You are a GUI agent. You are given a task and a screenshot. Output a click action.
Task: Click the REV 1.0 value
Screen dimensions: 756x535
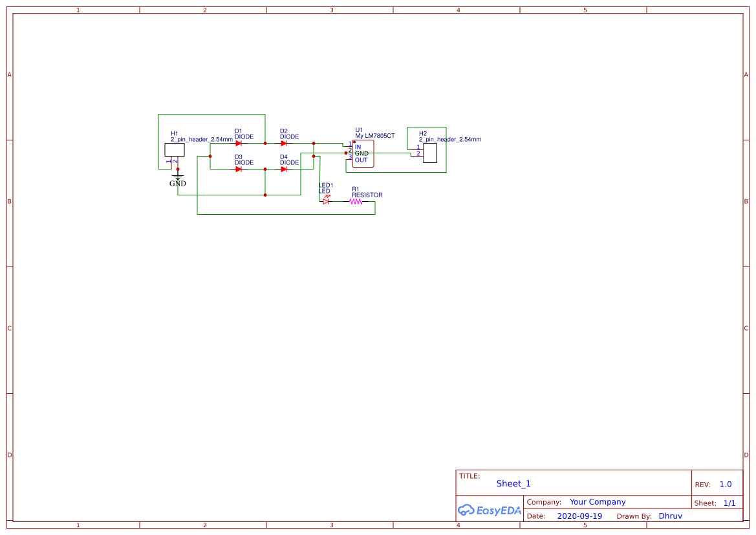coord(724,484)
